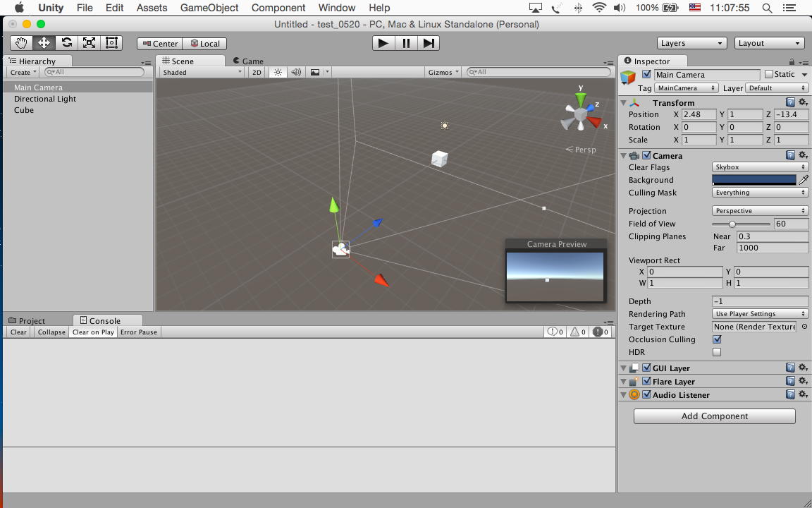Select the Scale tool icon
812x508 pixels.
pyautogui.click(x=89, y=43)
